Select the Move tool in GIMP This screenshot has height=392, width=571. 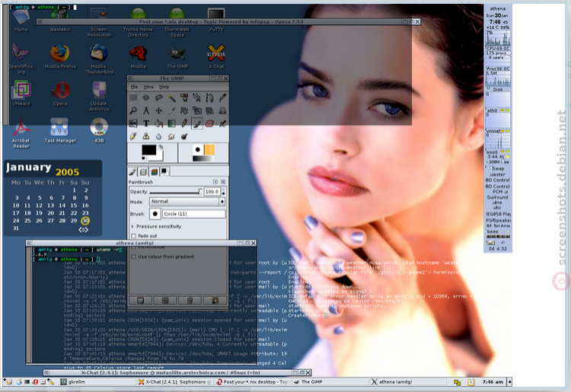[x=159, y=110]
